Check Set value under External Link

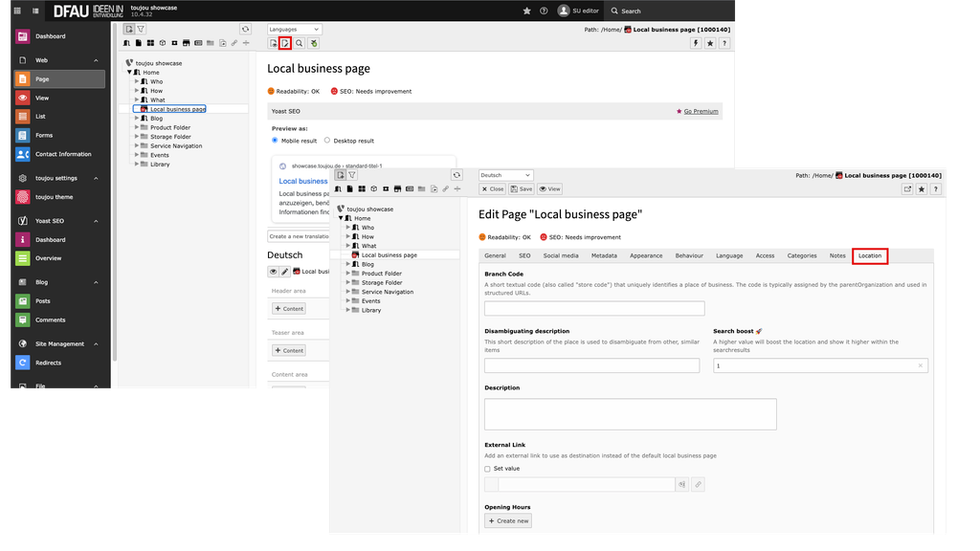pos(487,469)
